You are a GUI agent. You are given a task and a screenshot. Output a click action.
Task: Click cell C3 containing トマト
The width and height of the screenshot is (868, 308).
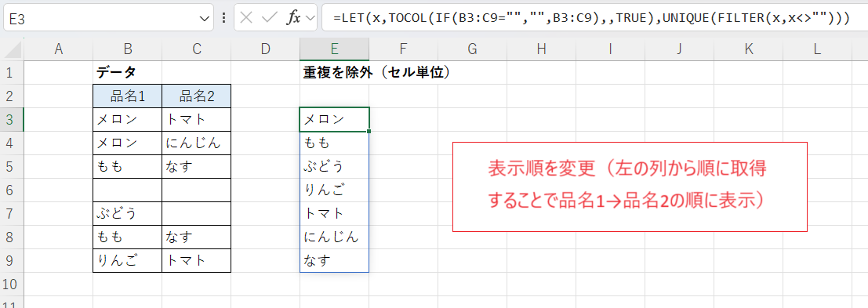197,119
